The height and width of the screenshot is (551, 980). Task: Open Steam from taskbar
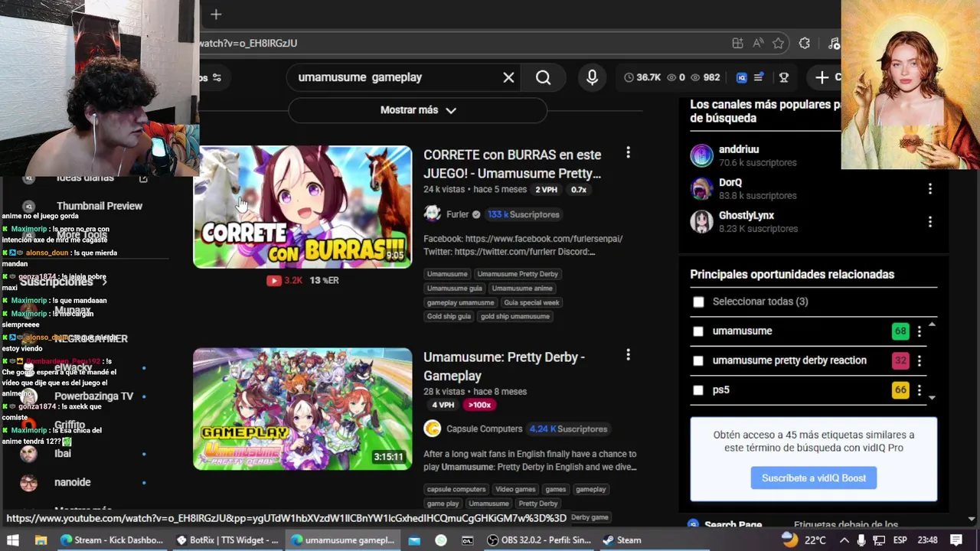622,540
